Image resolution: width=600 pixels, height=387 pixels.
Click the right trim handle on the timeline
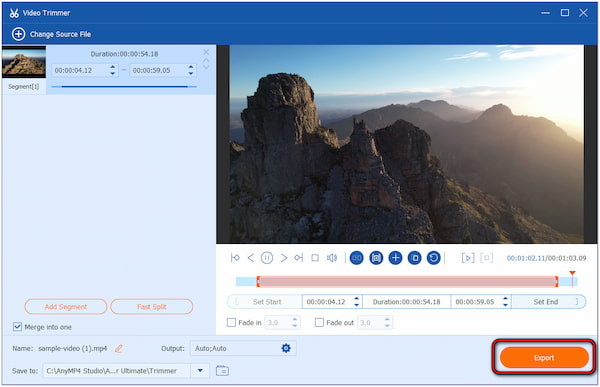tap(556, 281)
